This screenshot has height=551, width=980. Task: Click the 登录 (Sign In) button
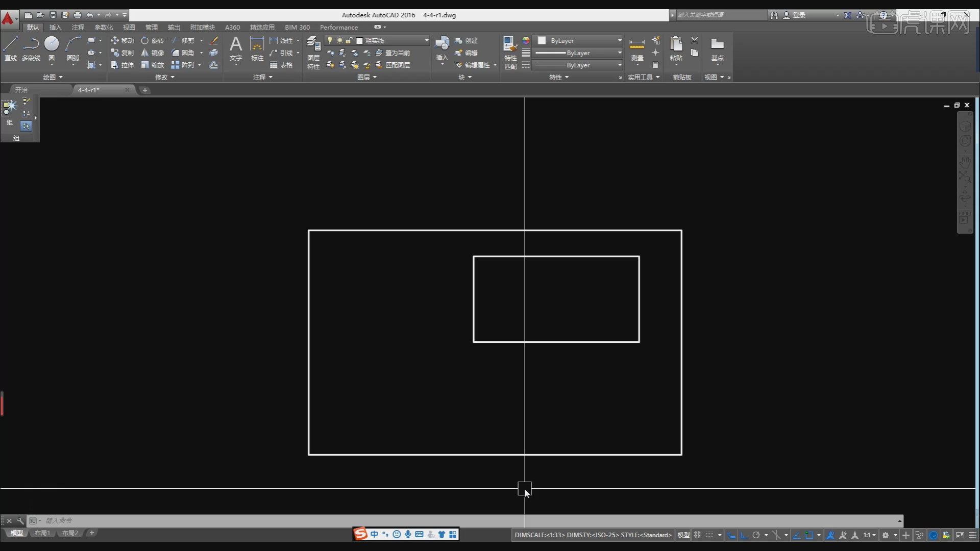tap(799, 15)
